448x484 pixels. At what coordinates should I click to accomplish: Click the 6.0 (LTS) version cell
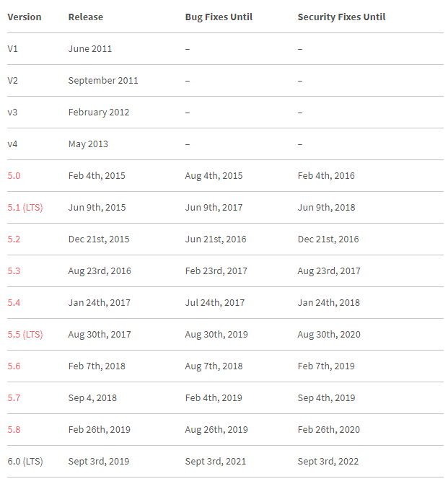(x=25, y=462)
